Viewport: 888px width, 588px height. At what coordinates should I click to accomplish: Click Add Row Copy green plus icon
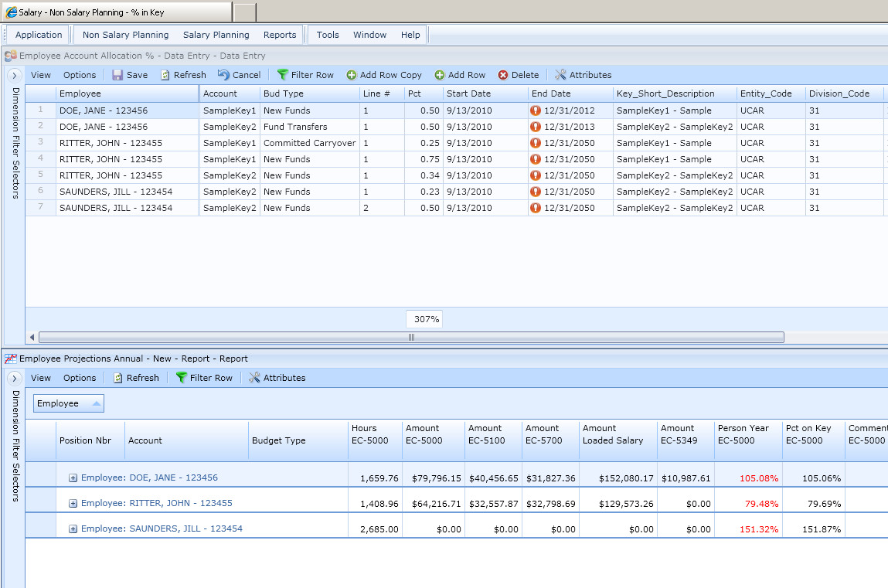pyautogui.click(x=352, y=75)
